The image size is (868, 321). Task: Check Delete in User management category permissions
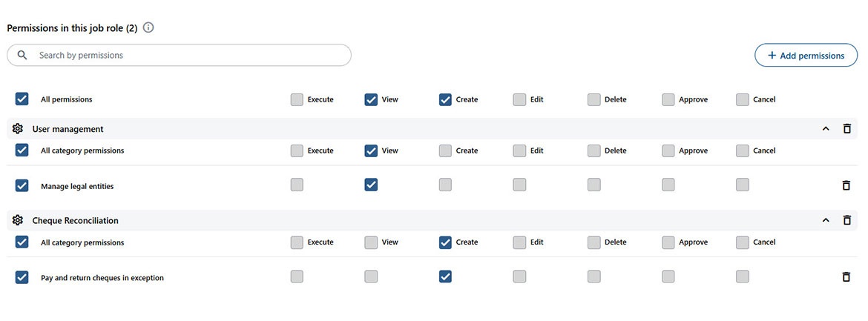point(594,150)
